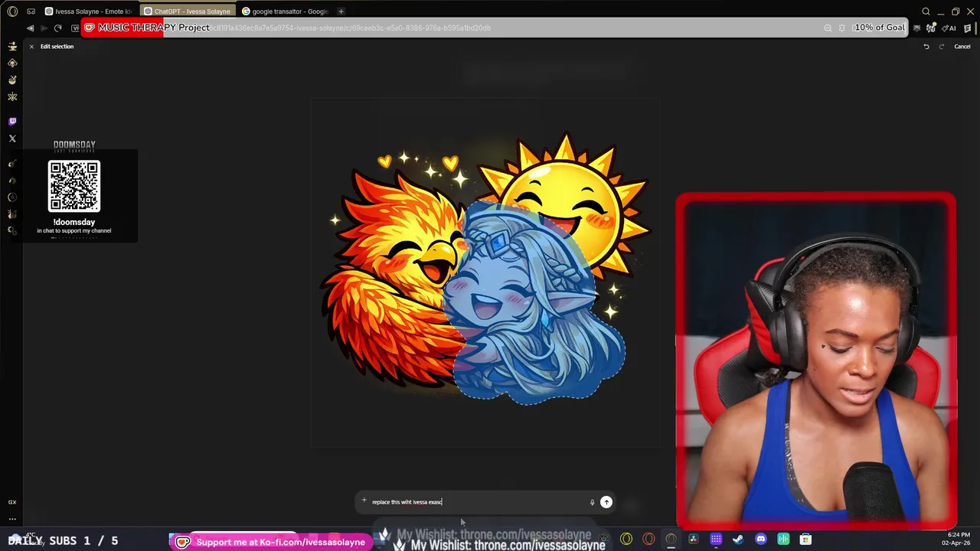Click the AI button in browser toolbar

(x=949, y=28)
